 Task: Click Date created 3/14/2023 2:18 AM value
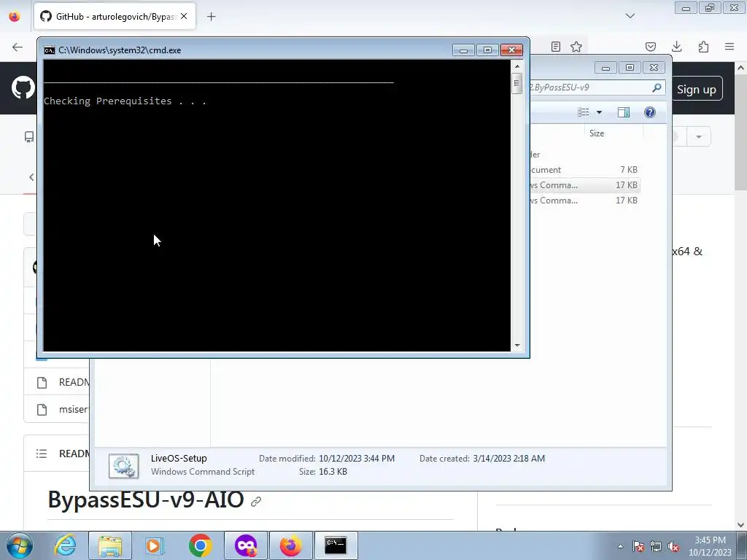point(508,459)
